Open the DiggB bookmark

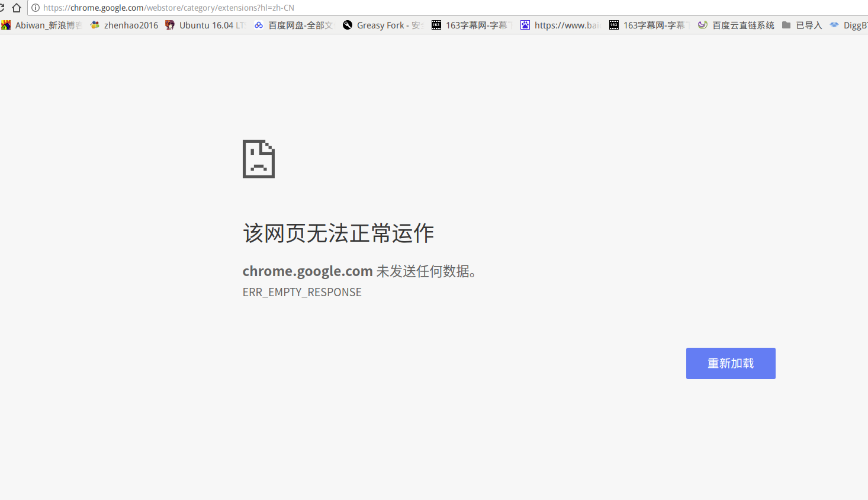tap(848, 25)
